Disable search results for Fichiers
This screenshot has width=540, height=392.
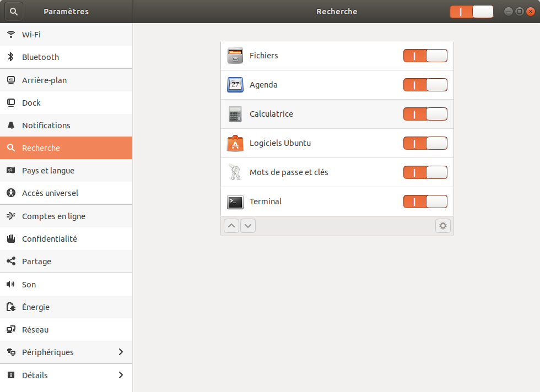click(x=425, y=56)
